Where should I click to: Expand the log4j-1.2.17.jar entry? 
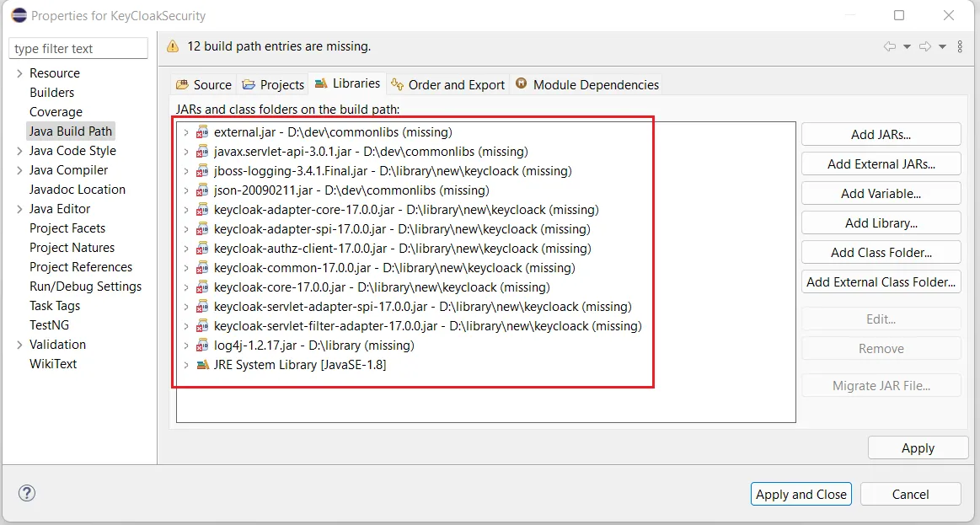186,346
